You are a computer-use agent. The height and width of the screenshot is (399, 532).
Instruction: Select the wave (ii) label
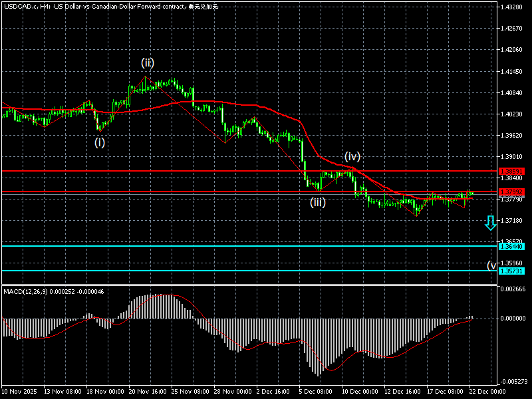click(147, 63)
